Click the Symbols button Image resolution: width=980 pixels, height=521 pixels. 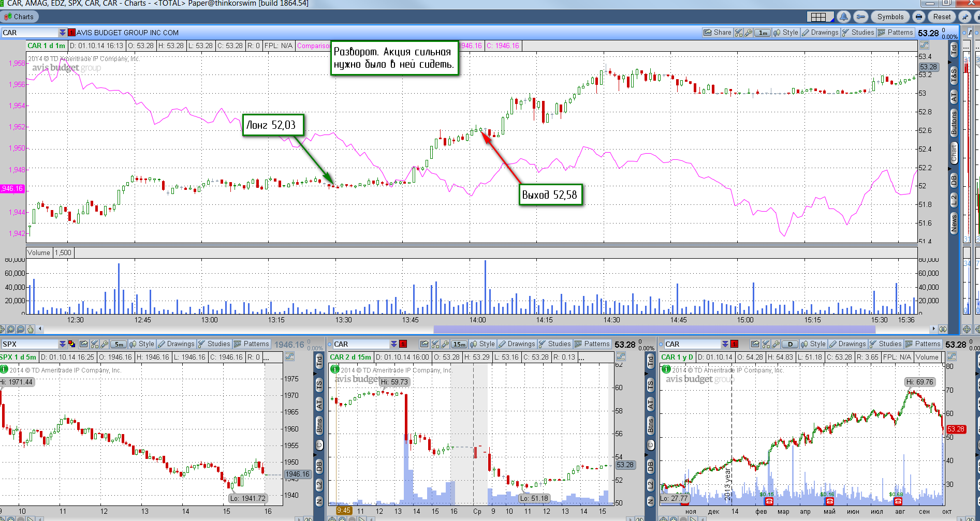pyautogui.click(x=890, y=17)
